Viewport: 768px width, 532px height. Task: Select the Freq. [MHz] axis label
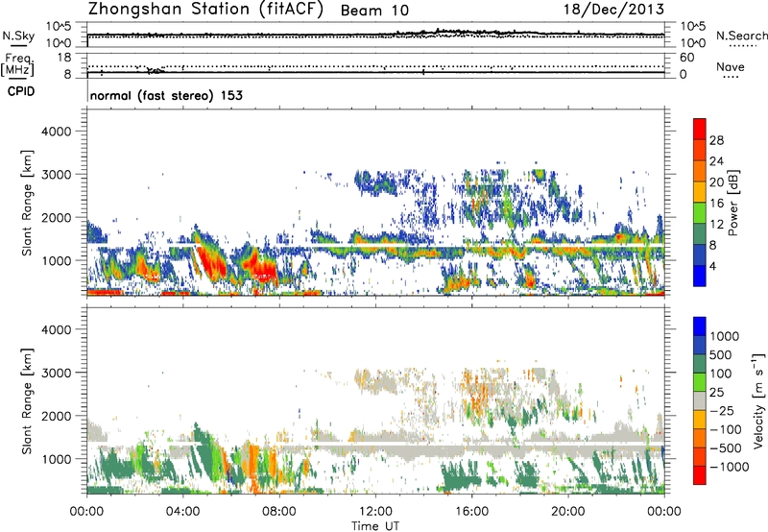click(17, 64)
